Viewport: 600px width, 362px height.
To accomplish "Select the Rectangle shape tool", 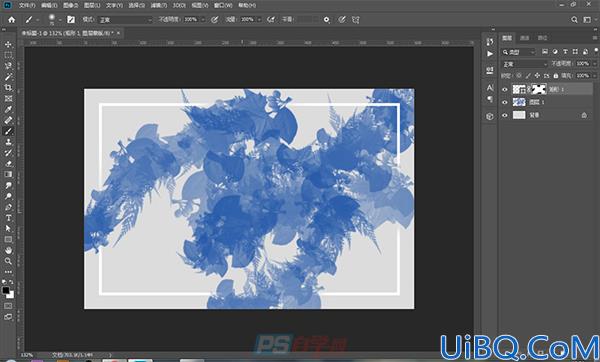I will pyautogui.click(x=8, y=240).
